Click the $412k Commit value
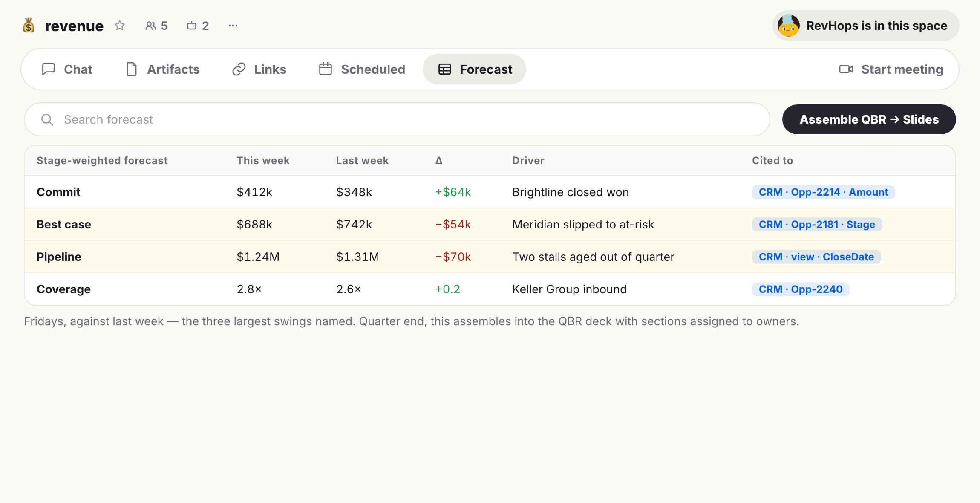This screenshot has height=503, width=980. pyautogui.click(x=254, y=192)
